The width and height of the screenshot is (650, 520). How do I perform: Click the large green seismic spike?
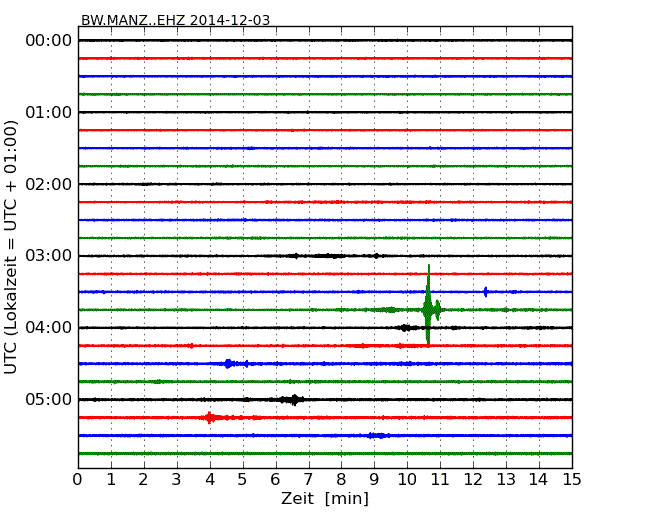tap(428, 309)
